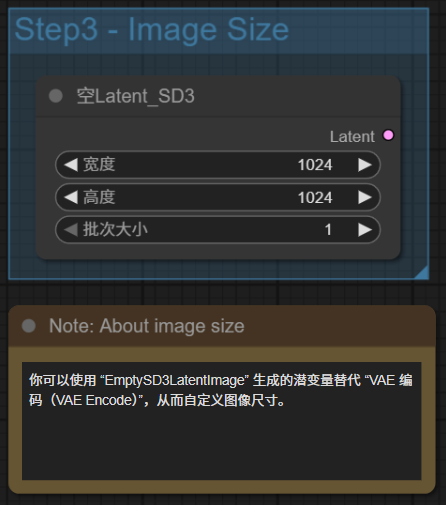
Task: Decrease 高度 with the left arrow
Action: pos(71,197)
